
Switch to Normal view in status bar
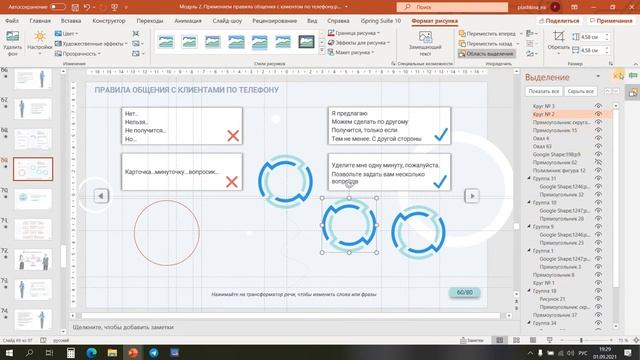click(x=500, y=340)
